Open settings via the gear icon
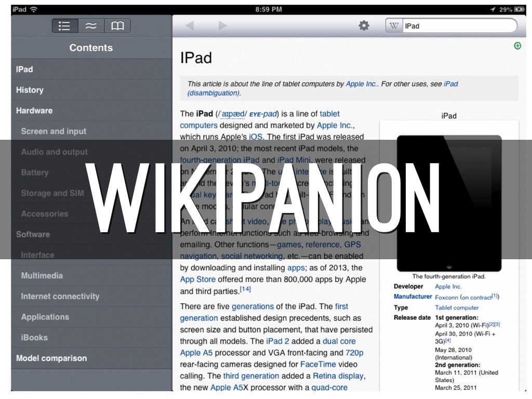The width and height of the screenshot is (532, 399). tap(364, 25)
